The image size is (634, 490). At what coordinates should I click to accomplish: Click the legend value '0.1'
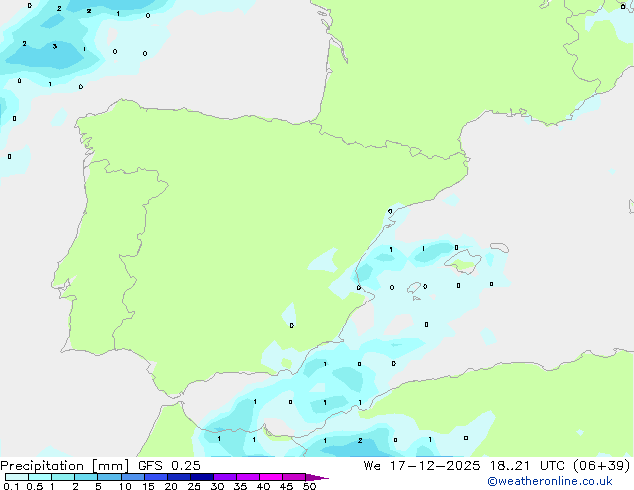(11, 486)
